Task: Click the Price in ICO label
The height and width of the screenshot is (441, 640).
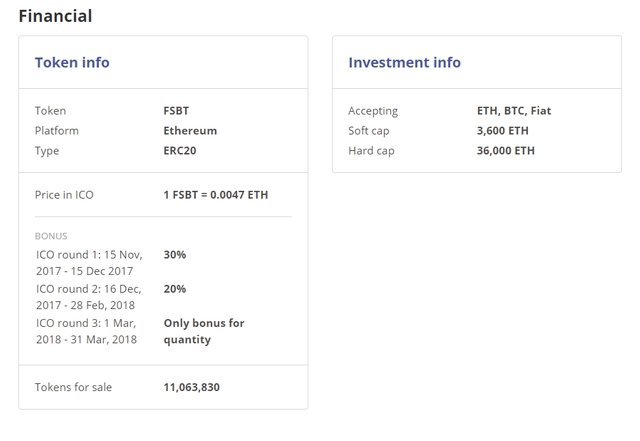Action: click(64, 195)
